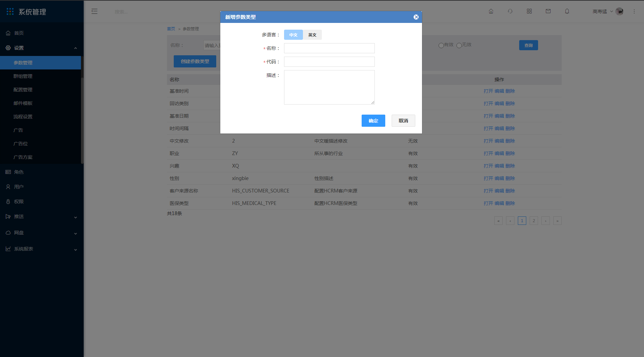This screenshot has height=357, width=644.
Task: Click the 共18条 total count text
Action: point(174,213)
